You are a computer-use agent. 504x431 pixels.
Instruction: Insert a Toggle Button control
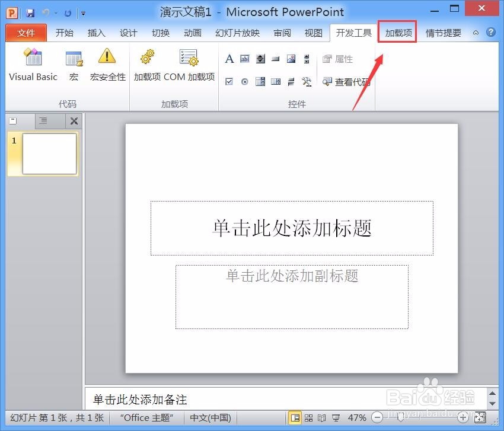tap(291, 81)
